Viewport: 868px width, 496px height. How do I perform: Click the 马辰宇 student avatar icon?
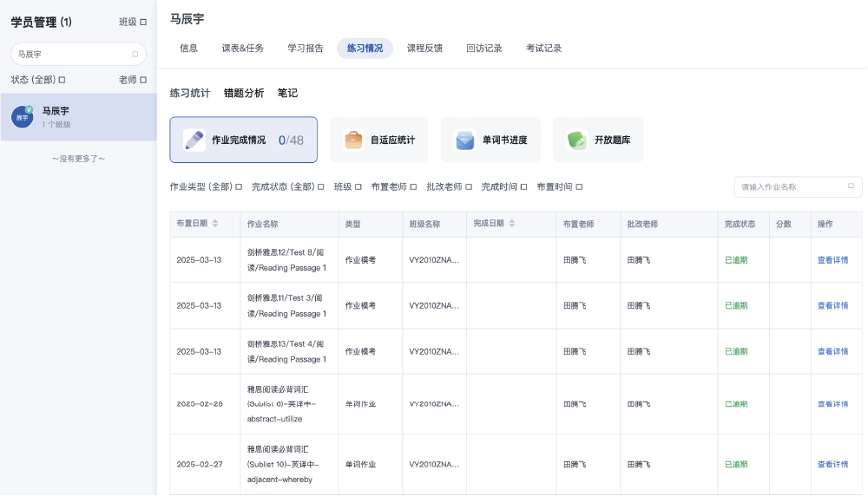23,117
